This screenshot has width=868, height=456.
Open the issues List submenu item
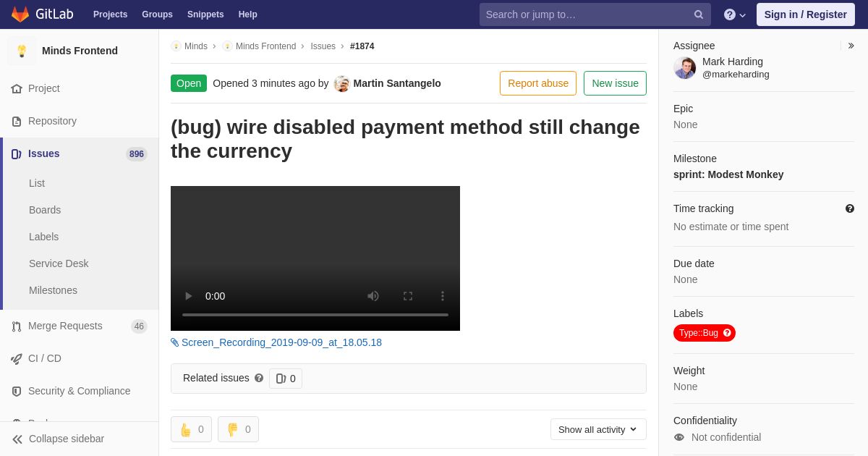click(37, 183)
